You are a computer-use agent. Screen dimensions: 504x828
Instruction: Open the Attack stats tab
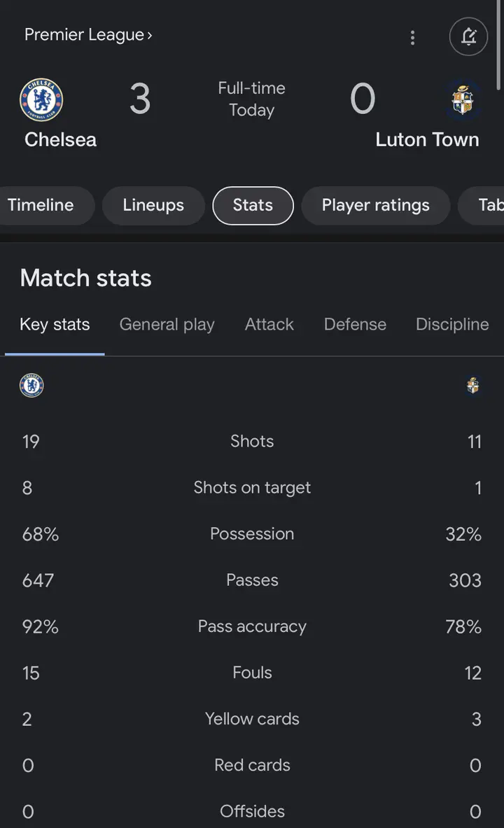269,324
